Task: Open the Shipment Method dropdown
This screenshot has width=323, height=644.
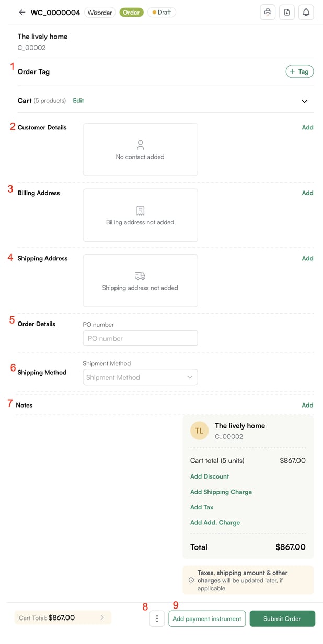Action: click(x=140, y=377)
